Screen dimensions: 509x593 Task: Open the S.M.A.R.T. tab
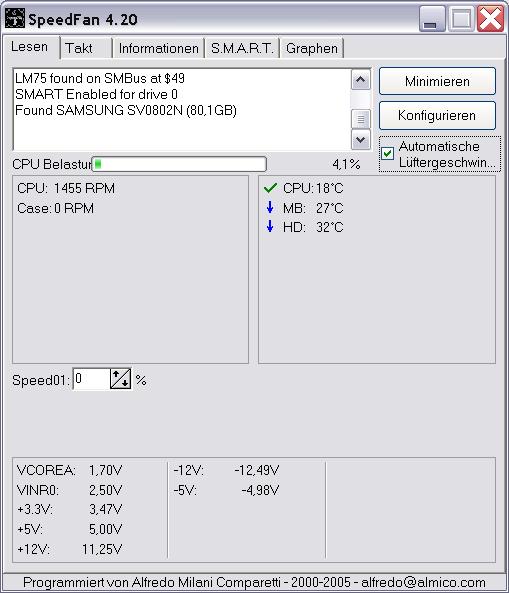[242, 48]
